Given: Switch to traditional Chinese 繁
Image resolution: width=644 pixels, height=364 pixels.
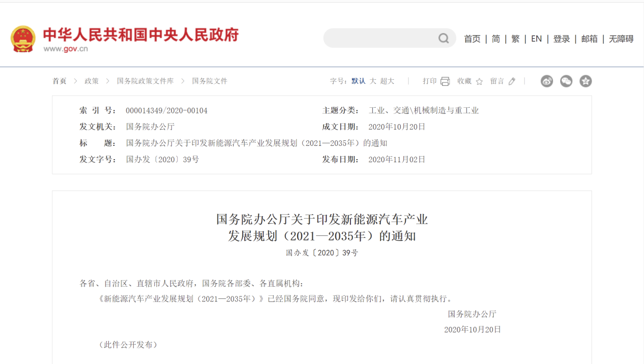Looking at the screenshot, I should coord(516,39).
